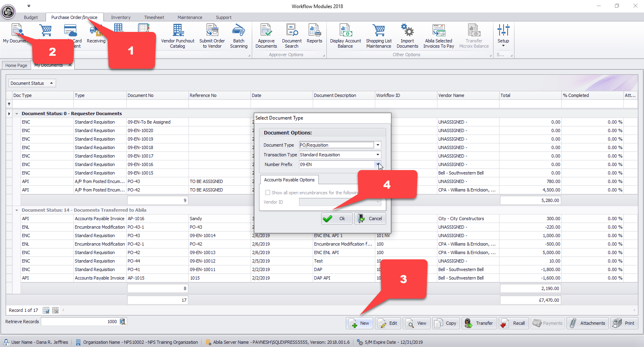Switch to Home Page tab
The width and height of the screenshot is (644, 347).
point(16,65)
